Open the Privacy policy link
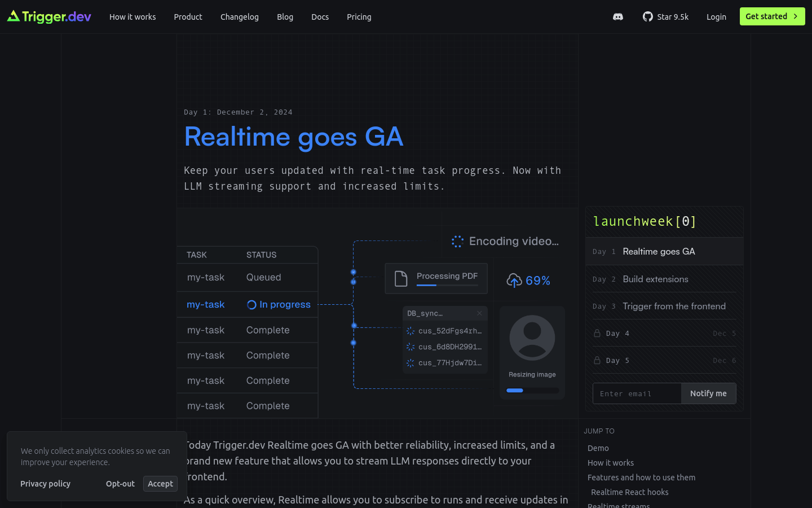Viewport: 812px width, 508px height. (45, 484)
